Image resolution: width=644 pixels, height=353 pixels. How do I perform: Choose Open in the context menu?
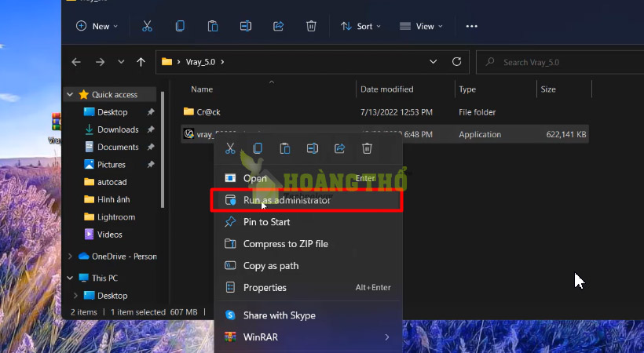[x=307, y=178]
